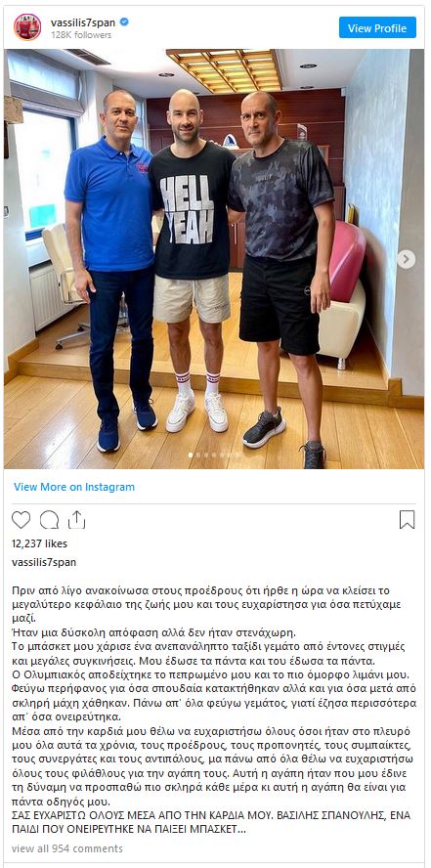Select the fourth carousel dot
431x868 pixels.
pos(214,456)
